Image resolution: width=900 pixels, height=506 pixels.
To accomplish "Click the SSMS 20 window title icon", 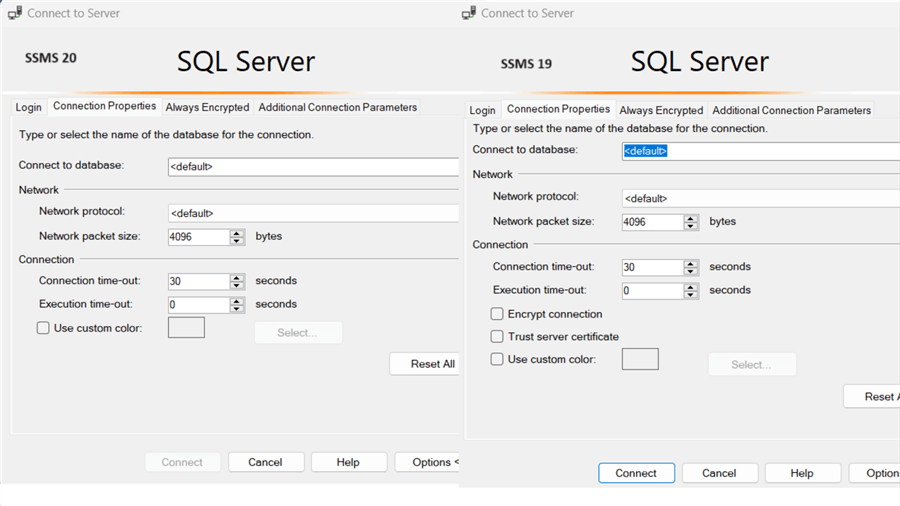I will pyautogui.click(x=15, y=13).
